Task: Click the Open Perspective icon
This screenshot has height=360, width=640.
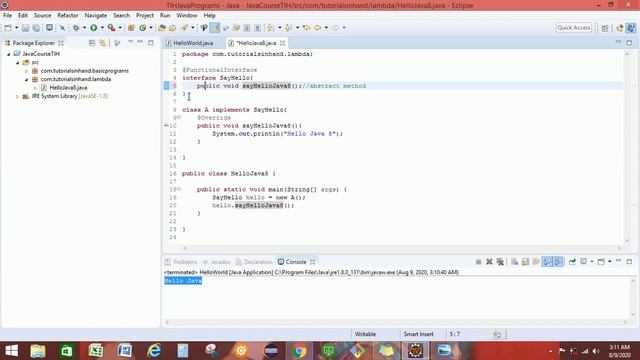Action: pos(605,28)
